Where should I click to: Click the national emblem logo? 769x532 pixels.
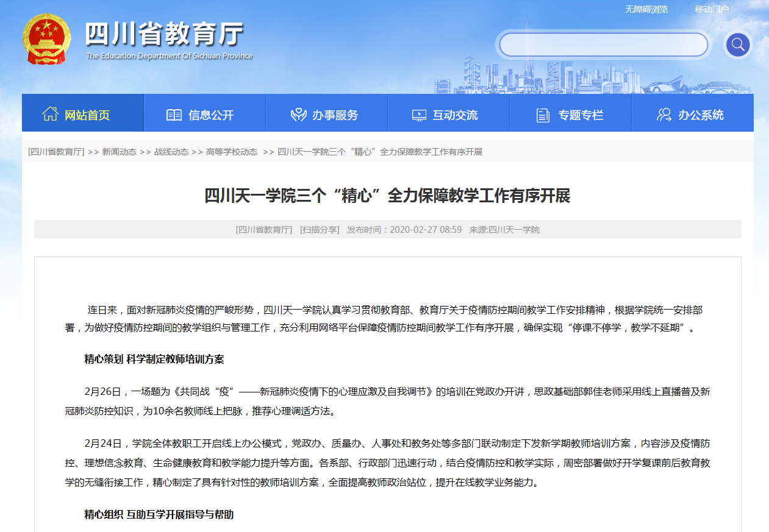pyautogui.click(x=46, y=39)
